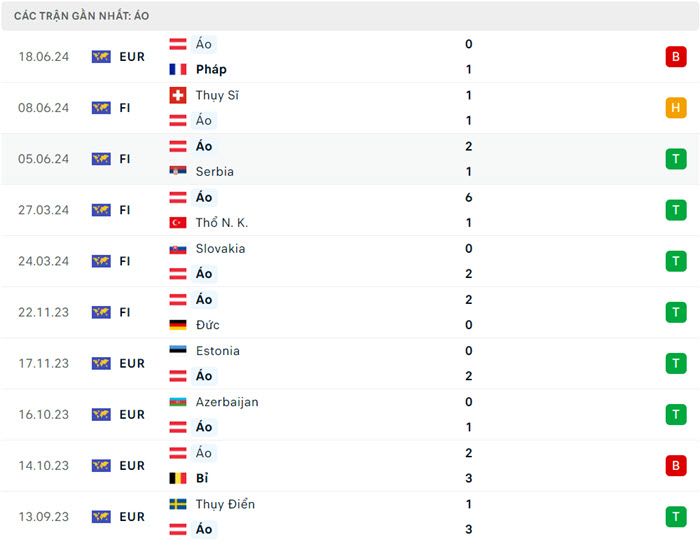Screen dimensions: 700x542
Task: Open the Pháp team link
Action: pyautogui.click(x=211, y=69)
